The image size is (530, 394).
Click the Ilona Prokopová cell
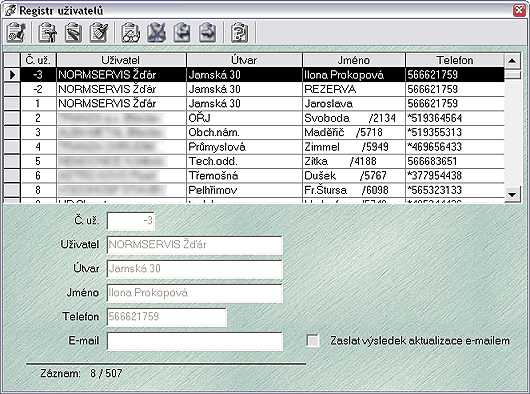coord(354,75)
